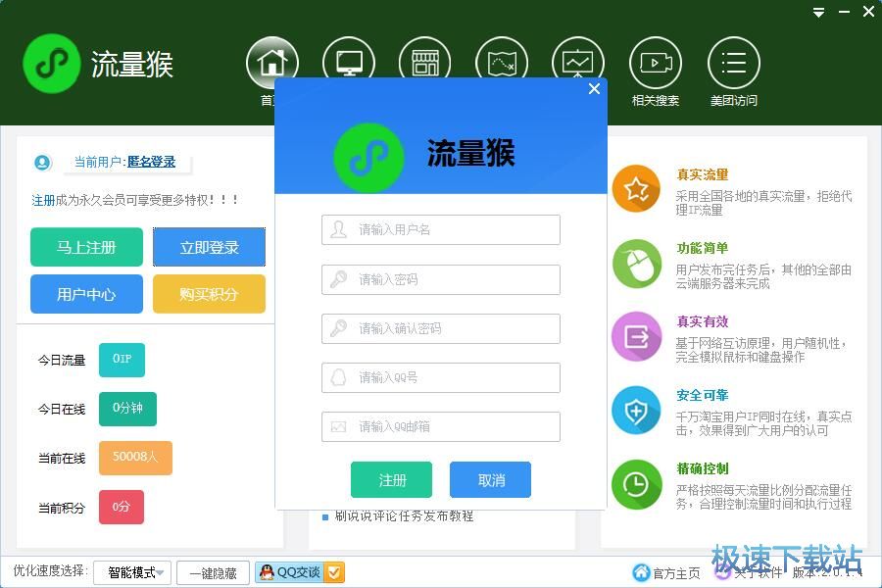Click the 流量猴 green logo in header

coord(52,64)
